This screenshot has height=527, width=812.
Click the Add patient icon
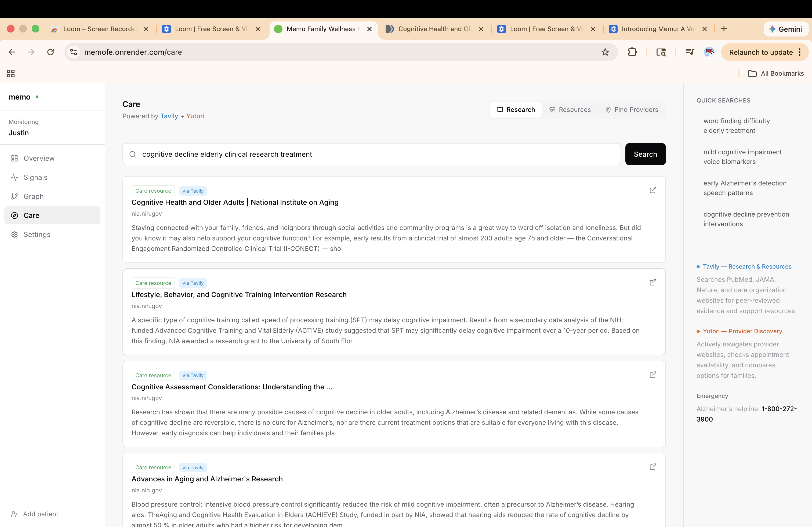(x=14, y=514)
